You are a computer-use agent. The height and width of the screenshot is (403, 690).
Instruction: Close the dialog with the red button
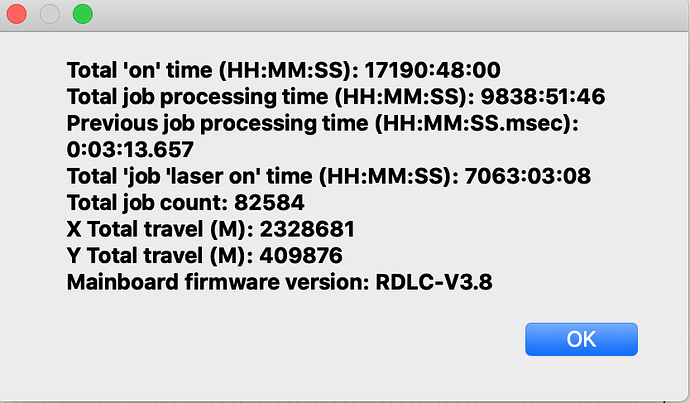17,14
